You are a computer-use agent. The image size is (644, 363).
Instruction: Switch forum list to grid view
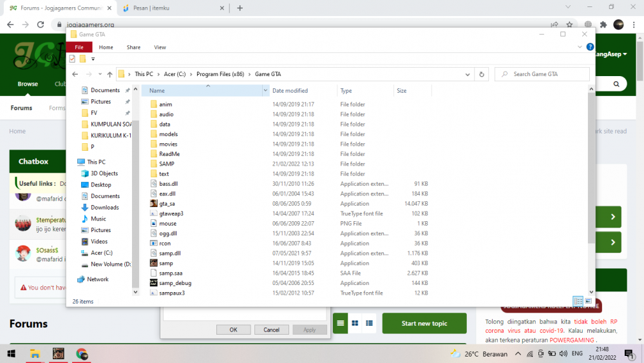tap(355, 323)
